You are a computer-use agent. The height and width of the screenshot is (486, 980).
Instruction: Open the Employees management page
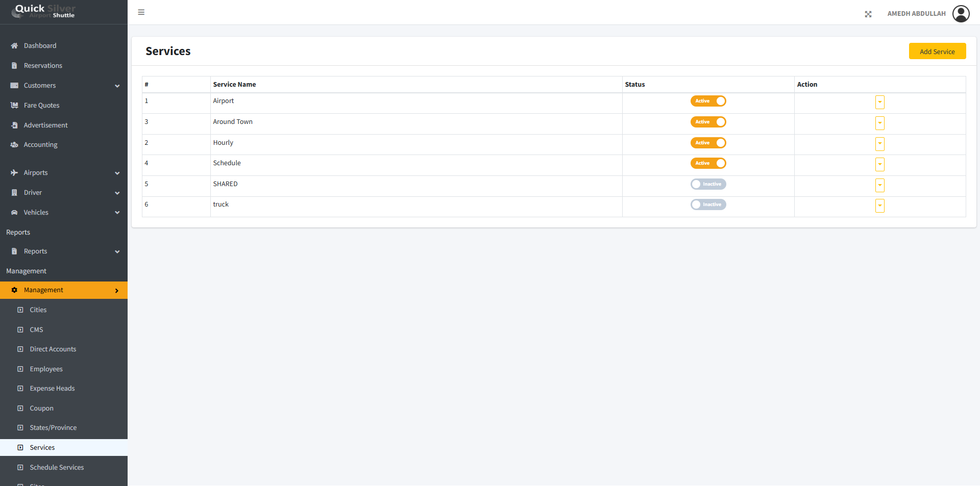tap(46, 369)
